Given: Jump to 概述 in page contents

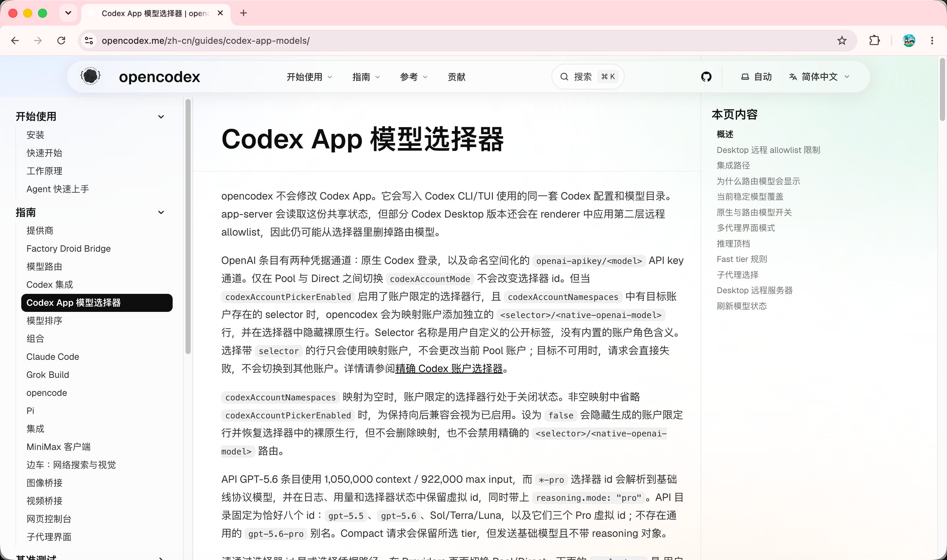Looking at the screenshot, I should coord(725,134).
